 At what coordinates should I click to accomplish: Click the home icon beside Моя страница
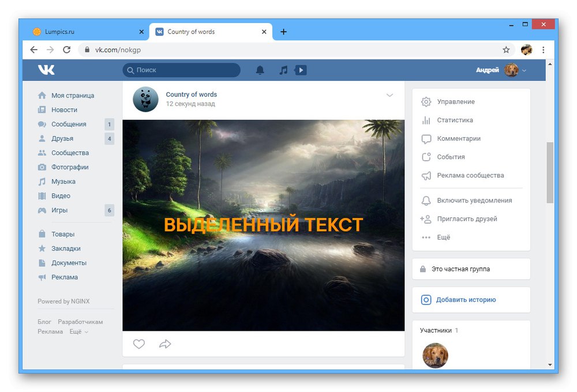pos(42,95)
